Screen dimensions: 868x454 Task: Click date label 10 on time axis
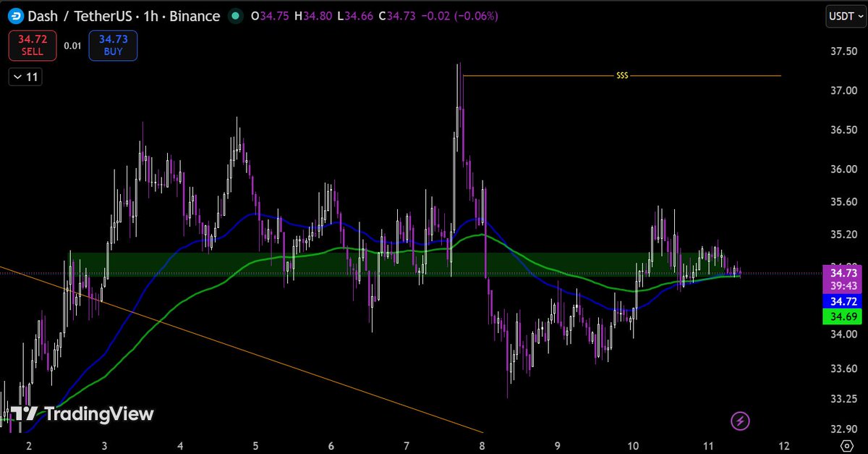click(x=633, y=445)
